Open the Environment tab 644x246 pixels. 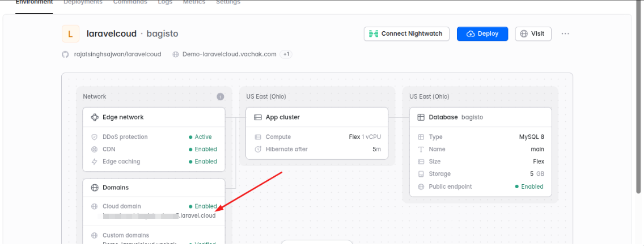[x=34, y=2]
